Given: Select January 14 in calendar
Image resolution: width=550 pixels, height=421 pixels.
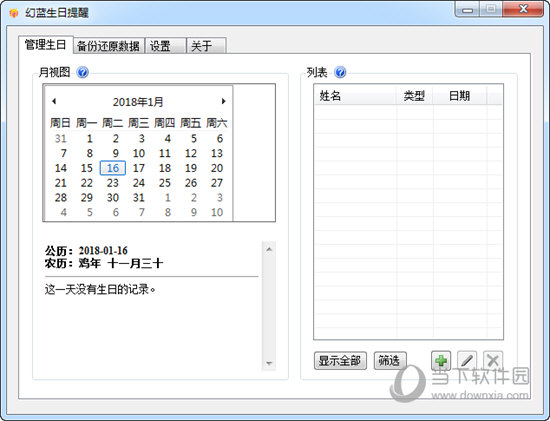Looking at the screenshot, I should tap(61, 168).
